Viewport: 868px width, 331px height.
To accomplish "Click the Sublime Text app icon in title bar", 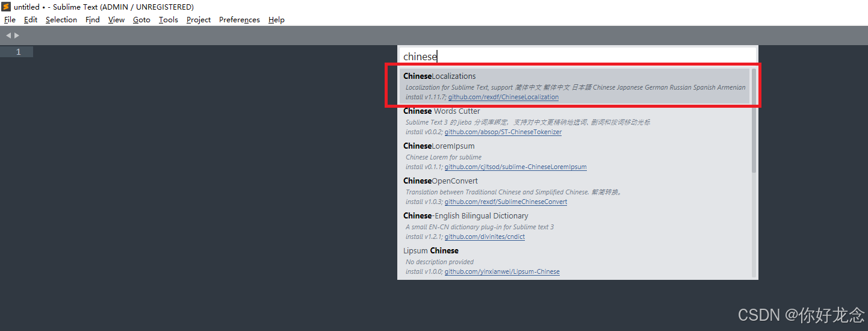I will tap(7, 7).
